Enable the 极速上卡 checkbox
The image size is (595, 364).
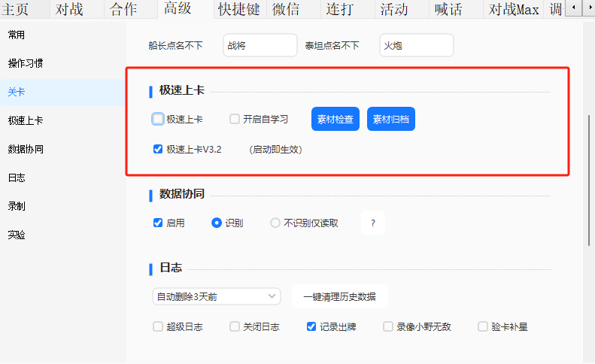pyautogui.click(x=158, y=119)
